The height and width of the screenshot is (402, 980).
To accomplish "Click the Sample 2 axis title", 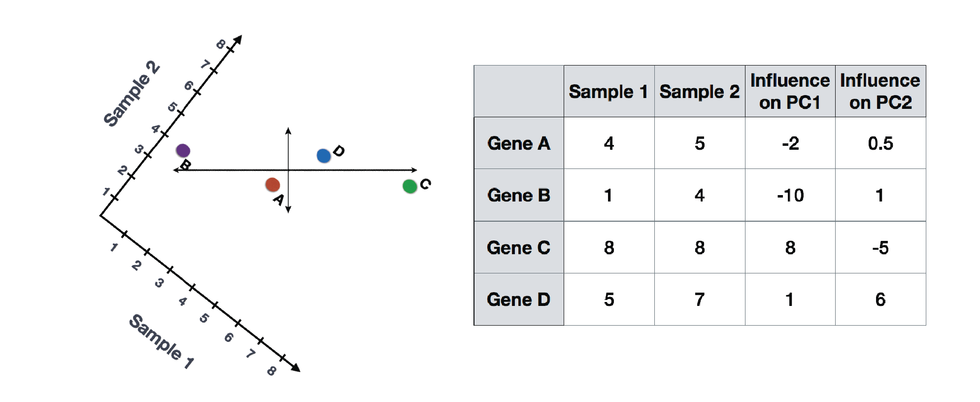I will click(132, 94).
